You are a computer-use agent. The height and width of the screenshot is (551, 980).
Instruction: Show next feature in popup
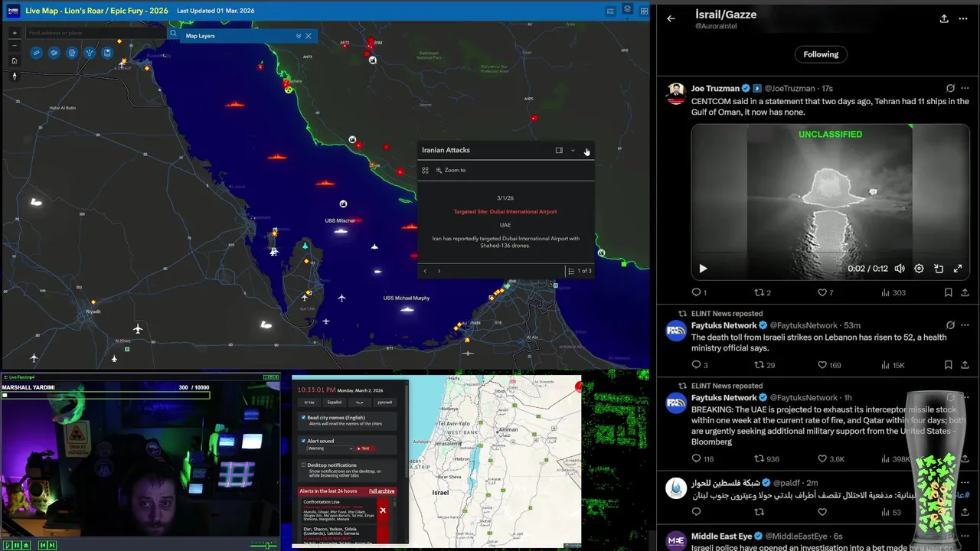click(439, 271)
